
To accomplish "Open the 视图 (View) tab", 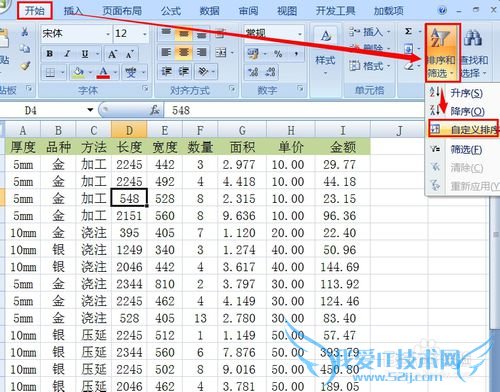I will [287, 11].
